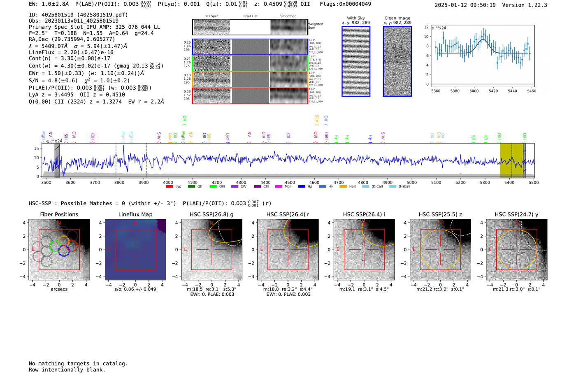Click the S/N = 4.8(±0.6) value
This screenshot has height=392, width=576.
53,81
